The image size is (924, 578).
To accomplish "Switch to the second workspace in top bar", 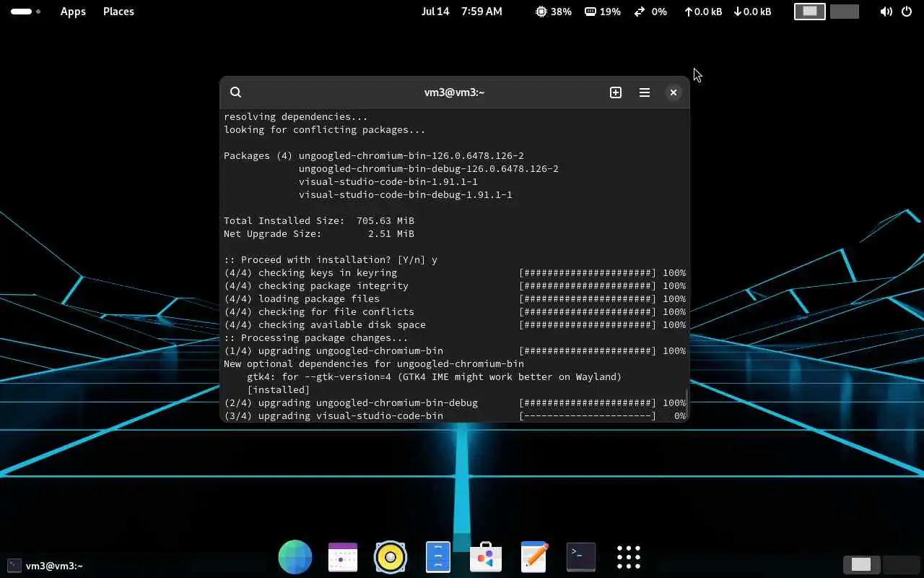I will [x=845, y=12].
